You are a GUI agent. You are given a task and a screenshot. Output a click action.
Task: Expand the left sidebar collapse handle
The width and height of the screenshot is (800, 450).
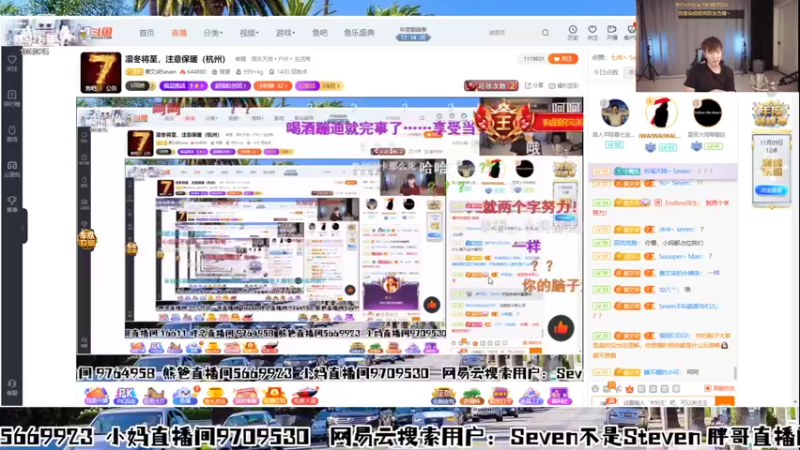[x=23, y=226]
